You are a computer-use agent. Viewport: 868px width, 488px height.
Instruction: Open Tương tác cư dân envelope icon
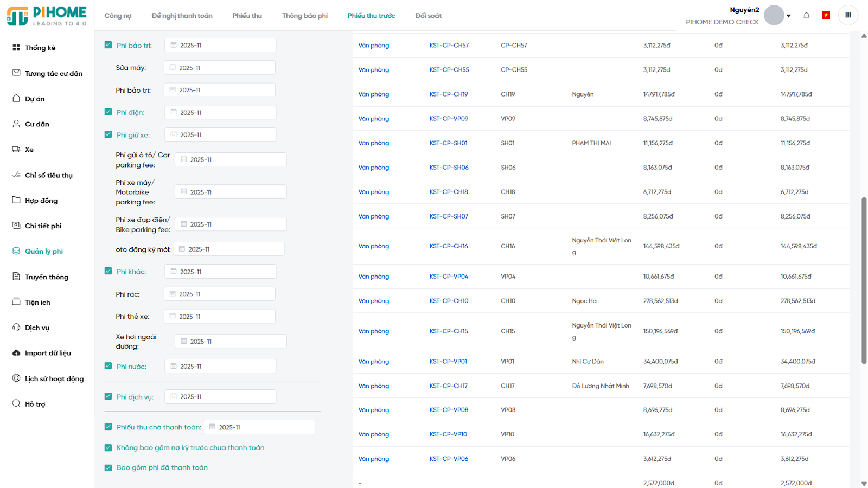point(16,73)
